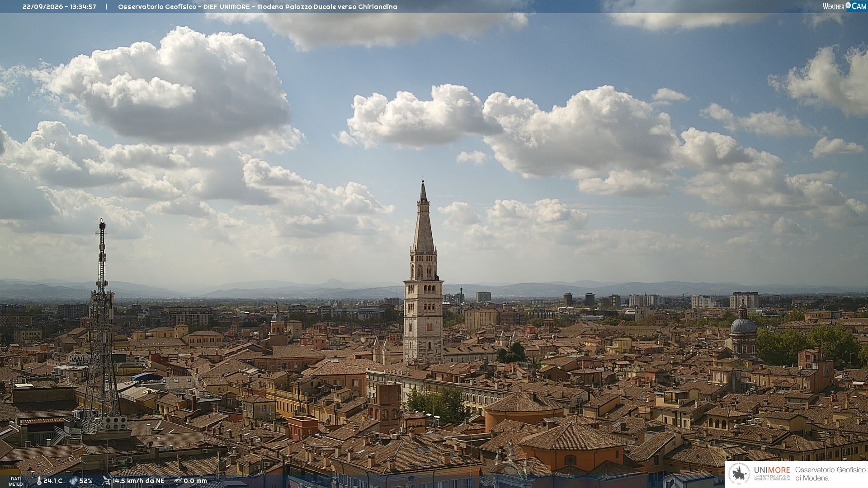The image size is (868, 488).
Task: Open the WeatherCam logo link
Action: coord(844,6)
